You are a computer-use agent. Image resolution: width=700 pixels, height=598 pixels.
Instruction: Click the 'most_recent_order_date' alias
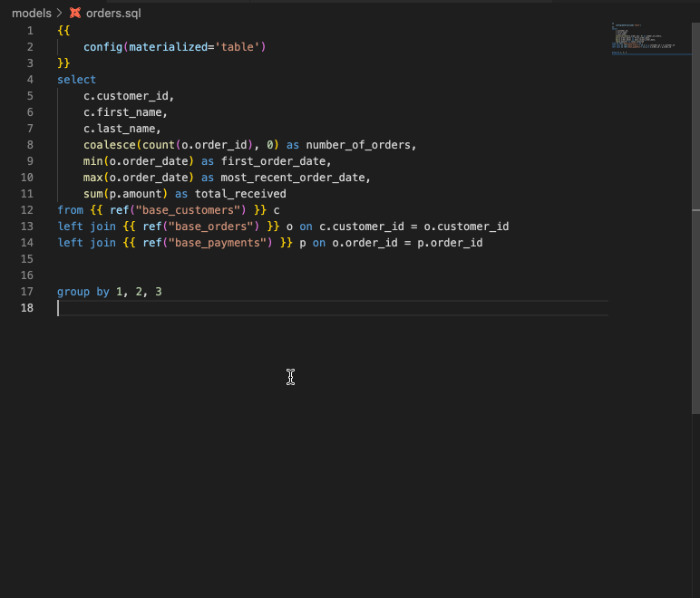click(292, 178)
